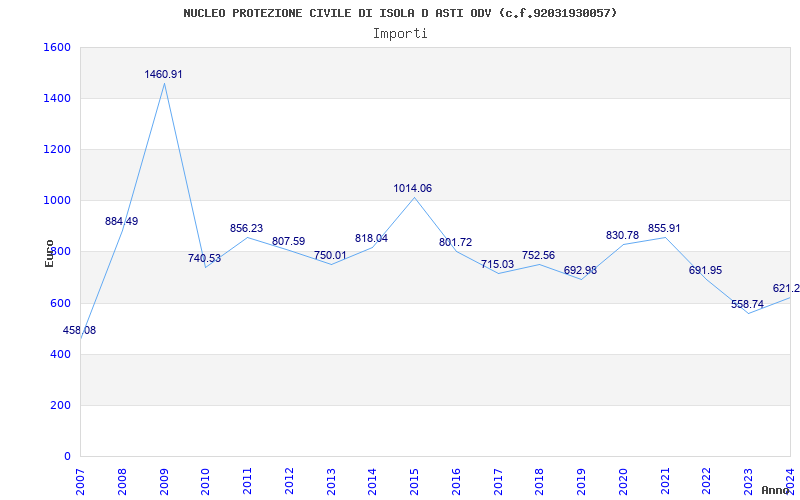Click the 884.49 value label
This screenshot has height=500, width=800.
[x=122, y=222]
